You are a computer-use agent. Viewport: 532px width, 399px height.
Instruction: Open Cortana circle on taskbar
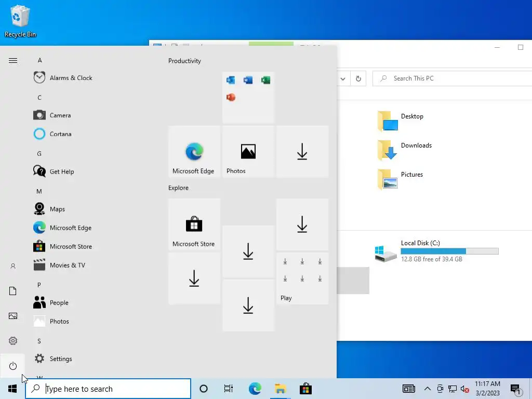204,389
